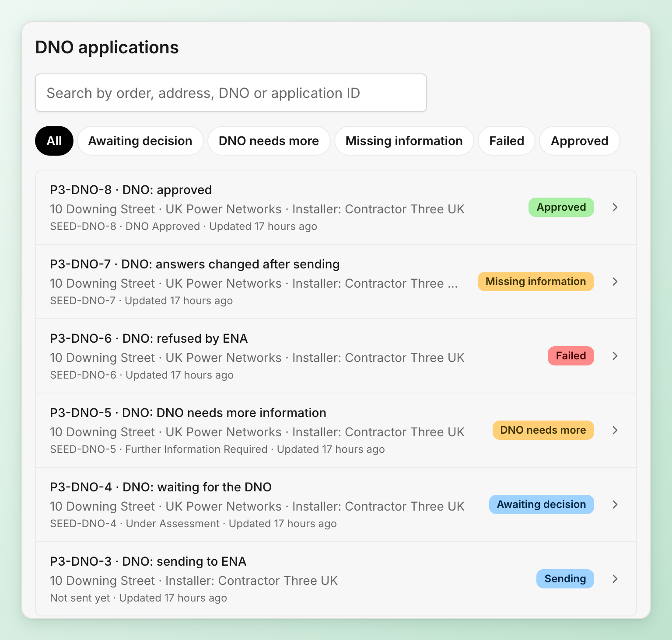Viewport: 672px width, 640px height.
Task: Click address line in P3-DNO-3 row
Action: (194, 581)
